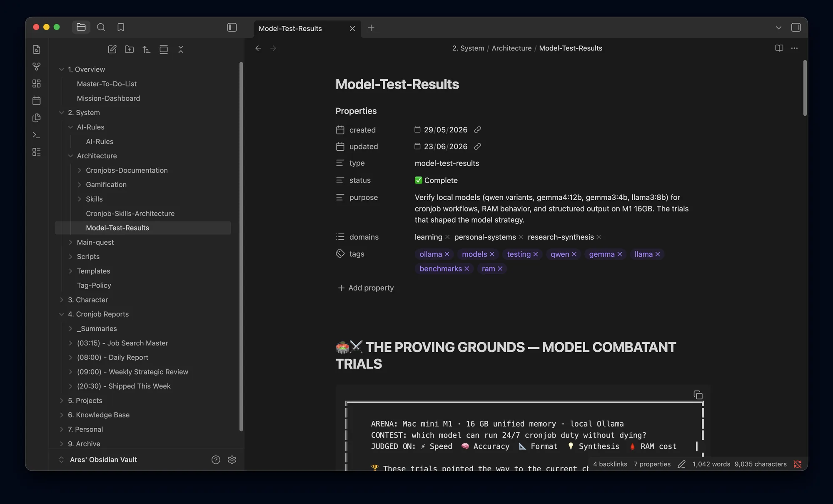This screenshot has width=833, height=504.
Task: Open the file explorer folder icon
Action: click(x=81, y=27)
